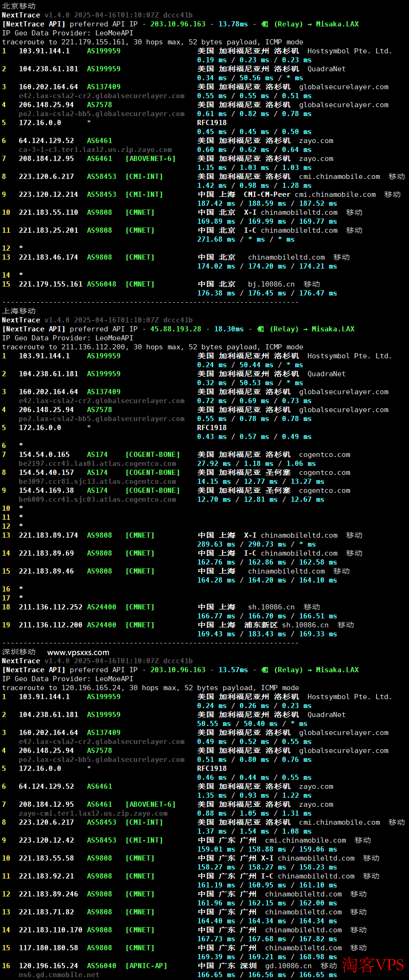Select the line 'traceroute to 211.136.112.200'
The image size is (409, 980).
coord(153,346)
